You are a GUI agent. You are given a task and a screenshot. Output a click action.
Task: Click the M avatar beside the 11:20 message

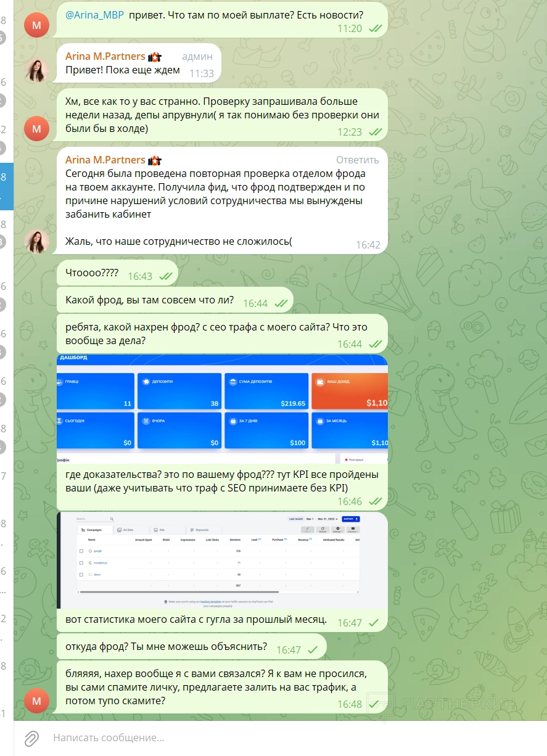tap(36, 24)
